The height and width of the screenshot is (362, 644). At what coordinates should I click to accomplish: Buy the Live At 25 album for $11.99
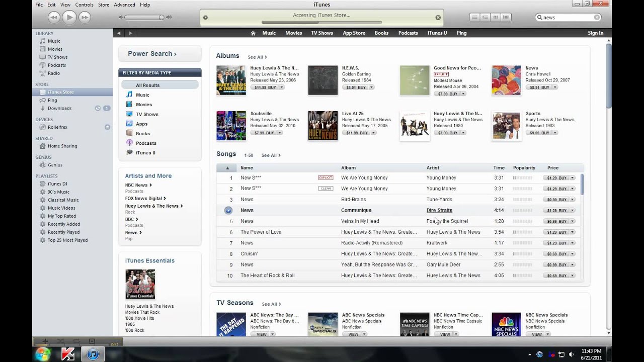(357, 133)
